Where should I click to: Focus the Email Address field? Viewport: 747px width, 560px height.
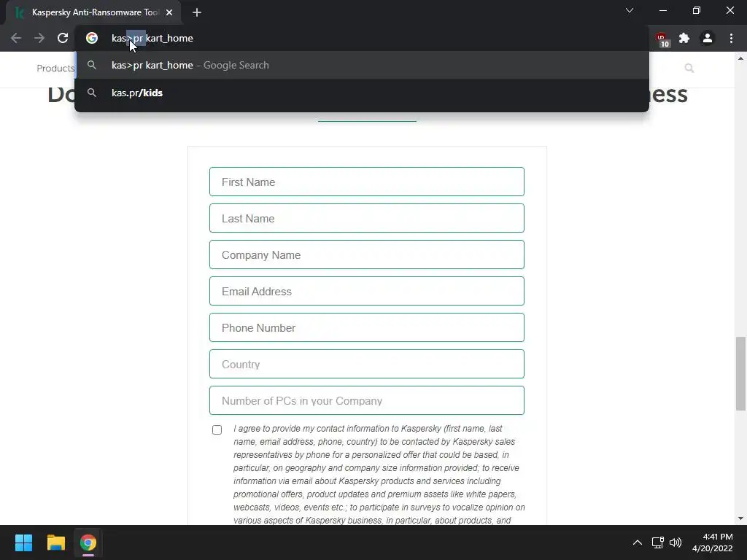(367, 291)
